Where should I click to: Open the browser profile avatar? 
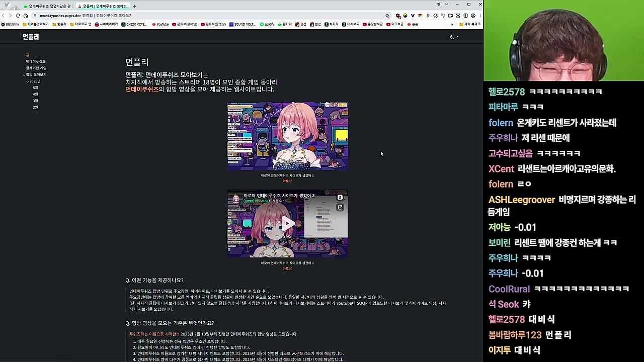click(473, 16)
